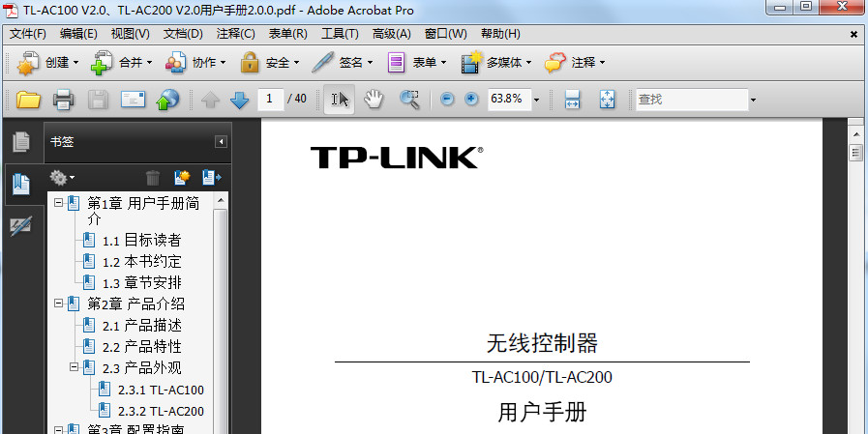Activate the Hand pan tool
868x434 pixels.
point(374,100)
